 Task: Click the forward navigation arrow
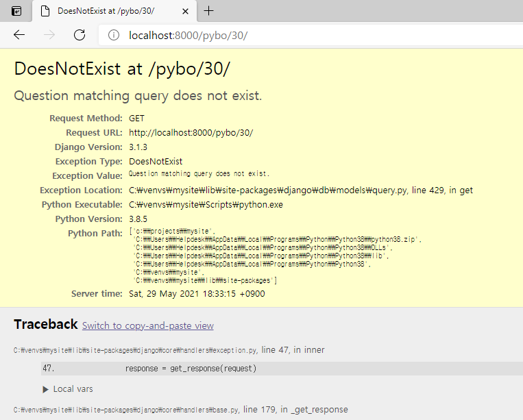(x=49, y=35)
